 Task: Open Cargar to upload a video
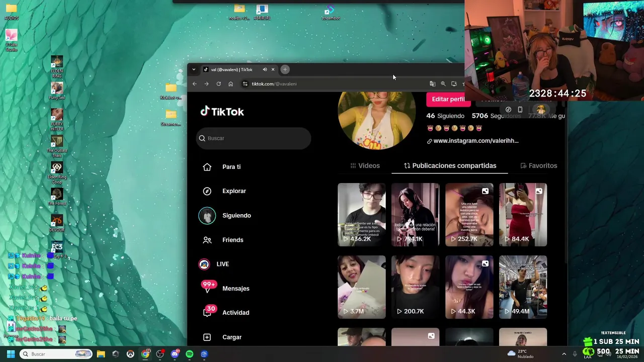pyautogui.click(x=232, y=337)
